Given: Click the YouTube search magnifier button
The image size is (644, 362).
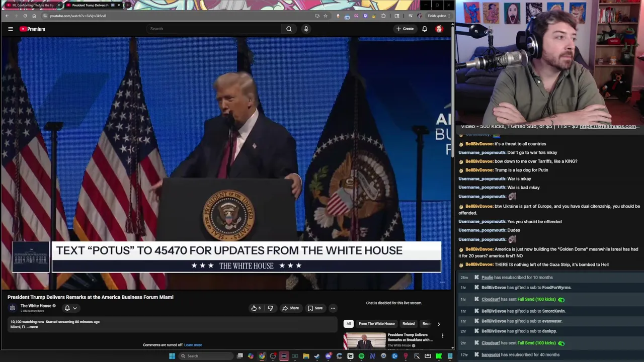Looking at the screenshot, I should point(289,29).
